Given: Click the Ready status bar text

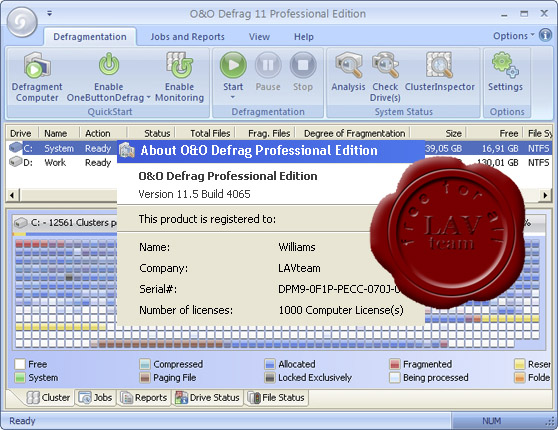Looking at the screenshot, I should pyautogui.click(x=22, y=421).
